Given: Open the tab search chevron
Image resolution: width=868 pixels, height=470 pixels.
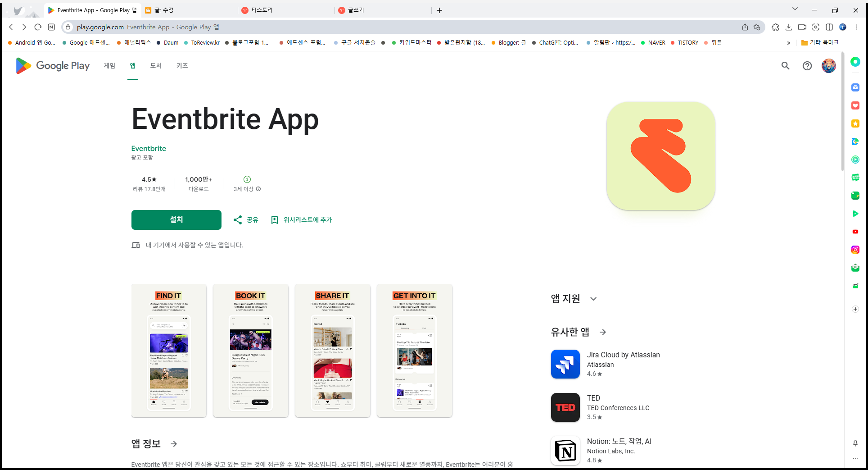Looking at the screenshot, I should [795, 9].
